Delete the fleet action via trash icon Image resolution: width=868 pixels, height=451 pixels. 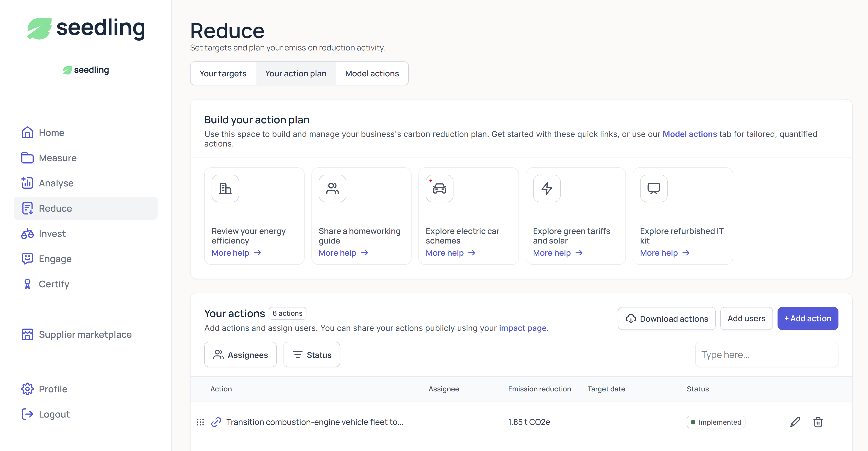point(818,422)
